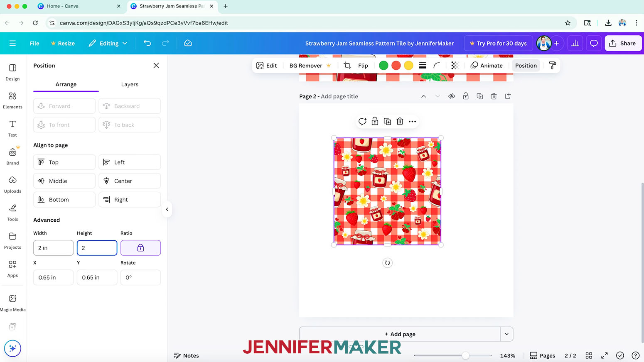Select the green color swatch
644x362 pixels.
point(383,66)
